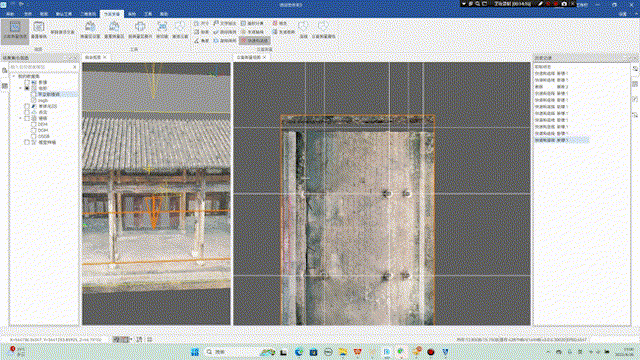Click the recorder's red stop button
Image resolution: width=640 pixels, height=360 pixels.
pyautogui.click(x=556, y=4)
